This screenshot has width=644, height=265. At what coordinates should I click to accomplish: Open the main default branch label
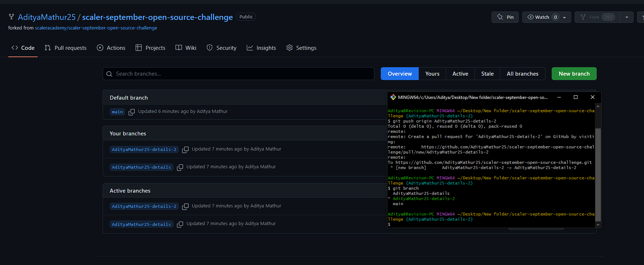coord(117,112)
